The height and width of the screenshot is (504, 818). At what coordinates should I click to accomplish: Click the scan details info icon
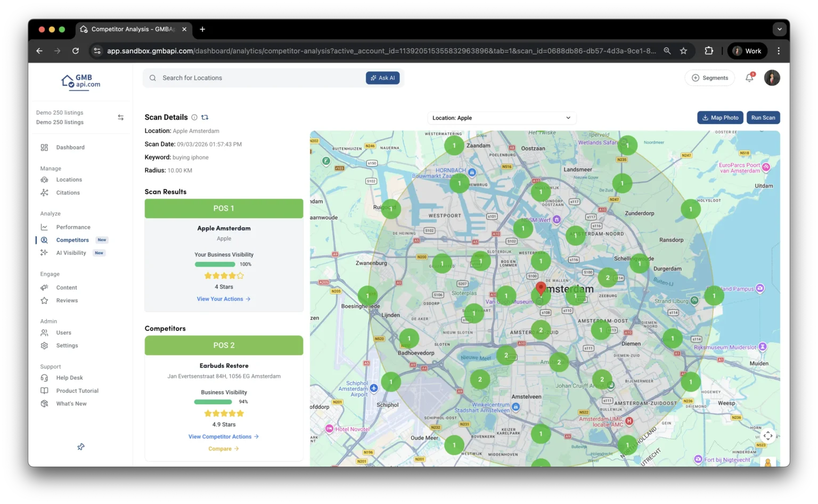pos(194,118)
